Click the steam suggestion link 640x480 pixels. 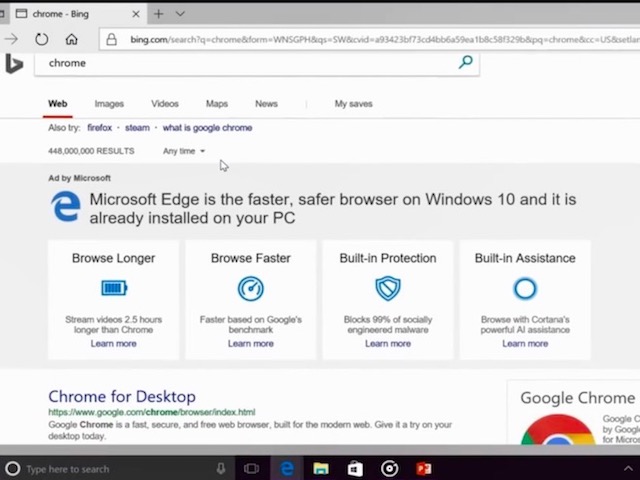point(137,128)
